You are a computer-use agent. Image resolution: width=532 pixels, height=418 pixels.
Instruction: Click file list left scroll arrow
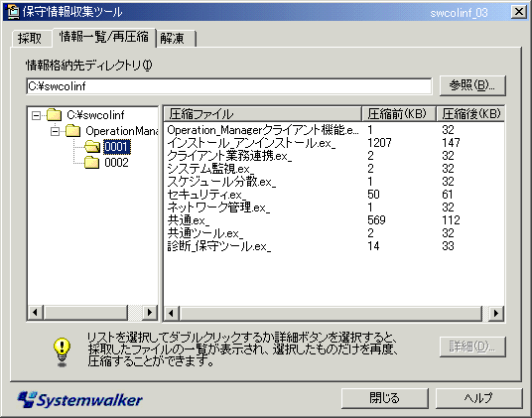[172, 313]
